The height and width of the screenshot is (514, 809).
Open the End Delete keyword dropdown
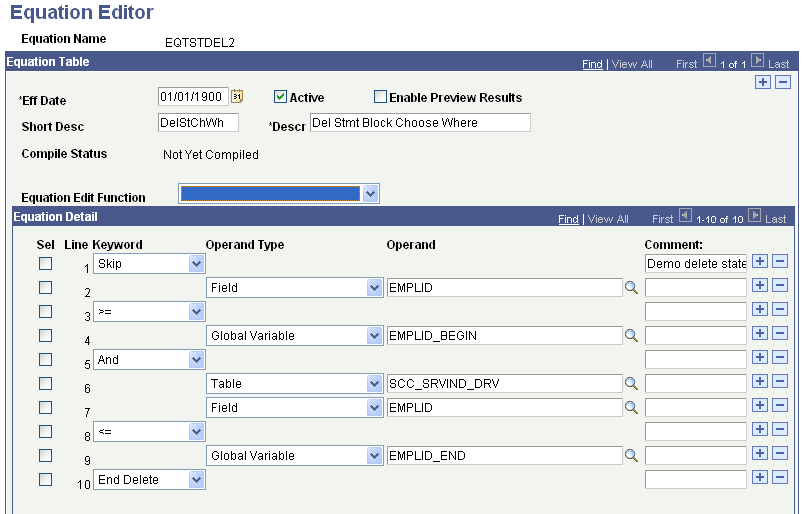tap(196, 480)
